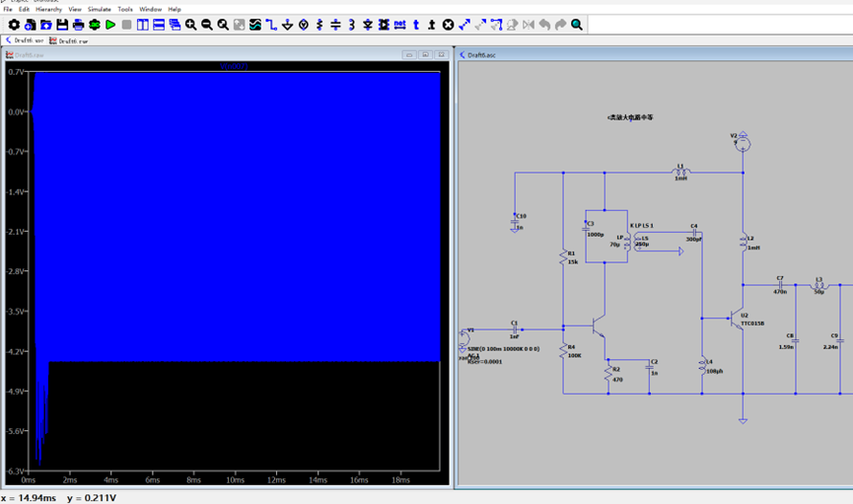The image size is (853, 504).
Task: Open the settings gear in toolbar
Action: tap(14, 25)
